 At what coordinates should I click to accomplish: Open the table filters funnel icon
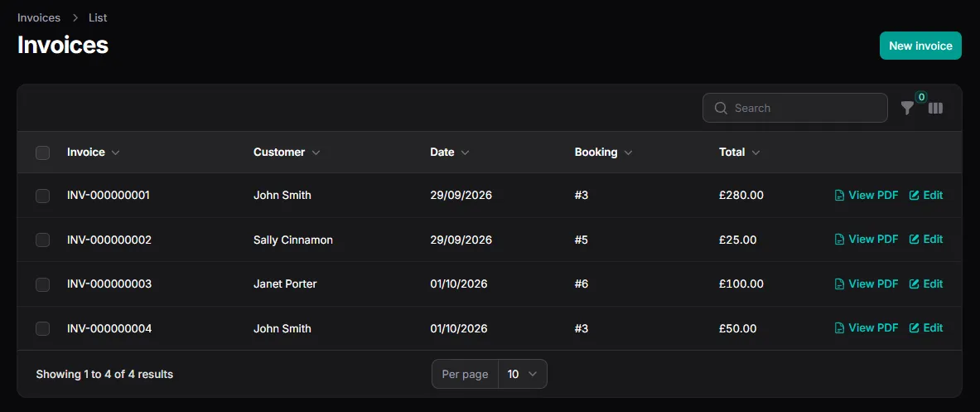tap(907, 108)
